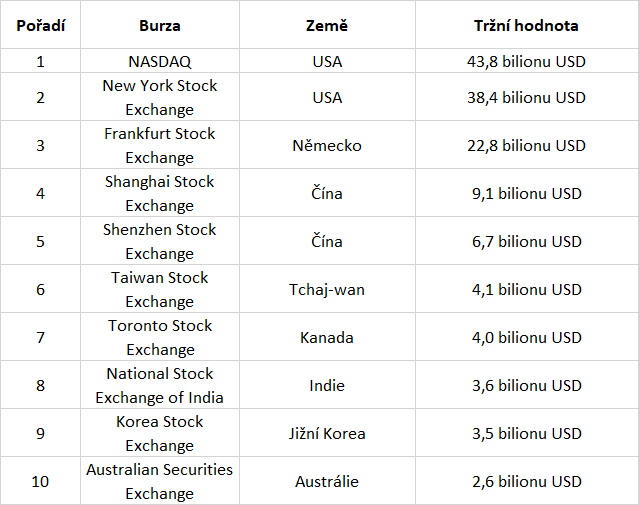Viewport: 639px width, 505px height.
Task: Click the 9,1 bilionu USD value
Action: [527, 193]
